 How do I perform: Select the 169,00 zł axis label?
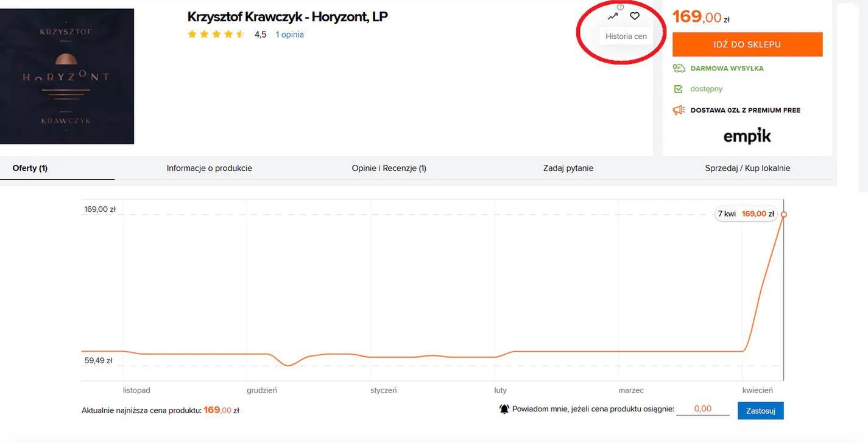[x=100, y=209]
